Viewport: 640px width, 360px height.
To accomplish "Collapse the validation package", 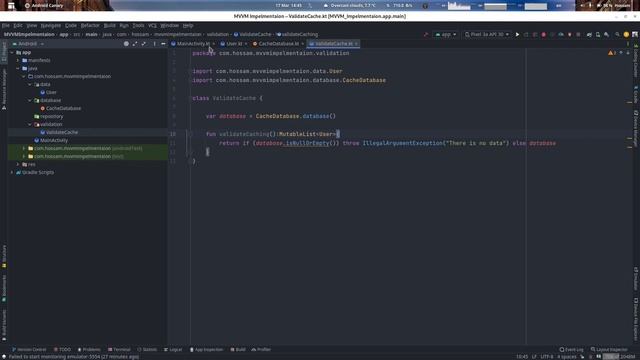I will pos(30,124).
